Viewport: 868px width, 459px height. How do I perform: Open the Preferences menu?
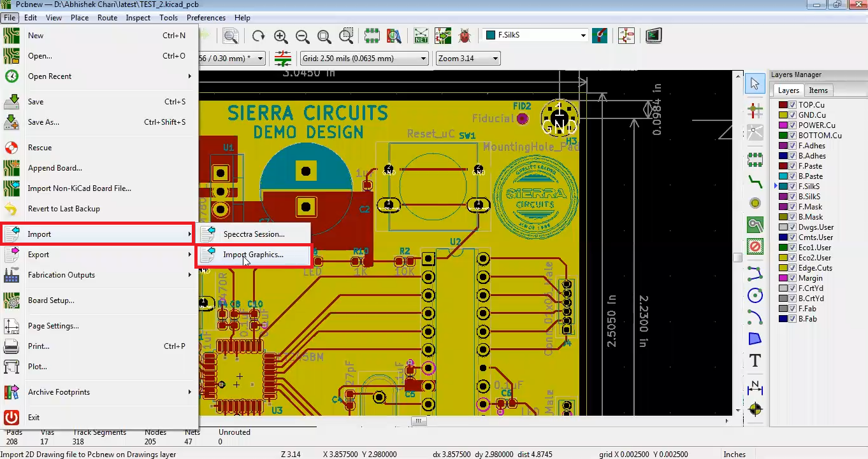coord(206,18)
